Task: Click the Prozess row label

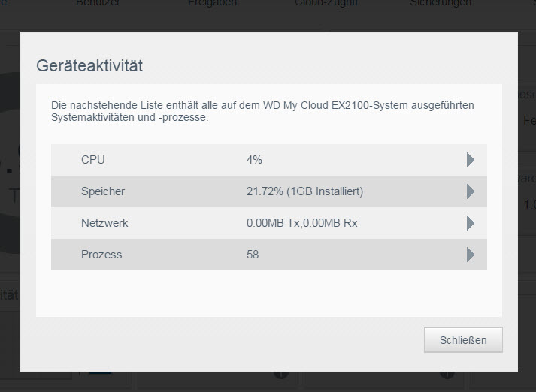Action: click(101, 255)
